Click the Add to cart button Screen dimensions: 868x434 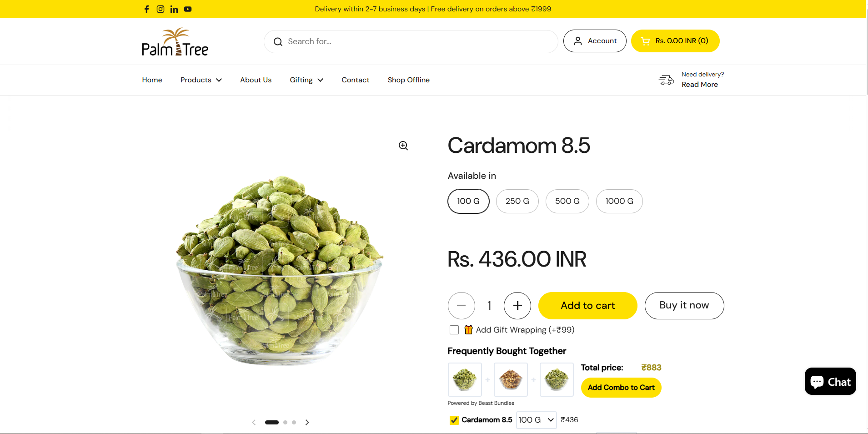[x=588, y=306]
